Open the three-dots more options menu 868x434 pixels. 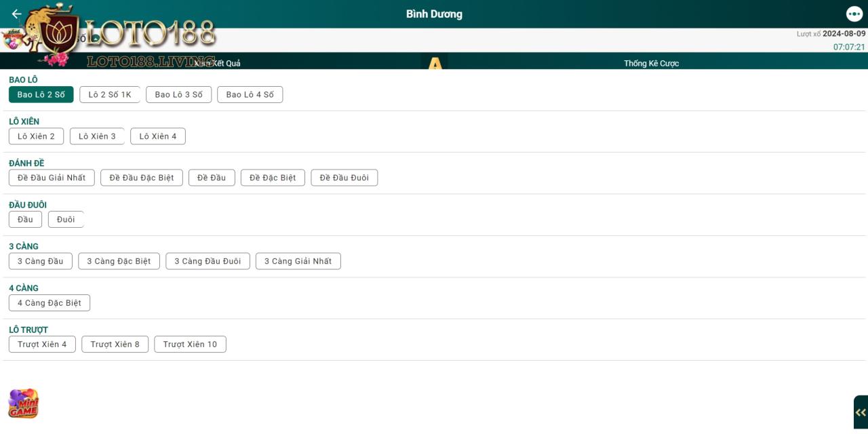(x=854, y=14)
